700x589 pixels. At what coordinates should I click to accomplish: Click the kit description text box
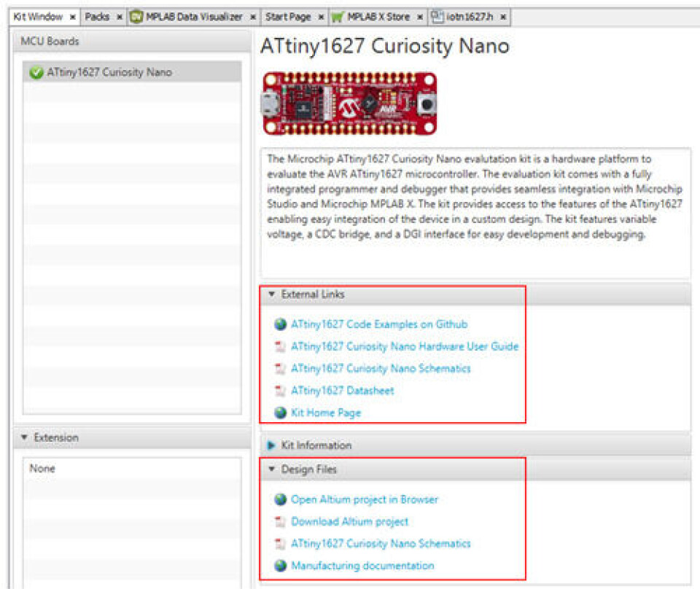coord(475,213)
